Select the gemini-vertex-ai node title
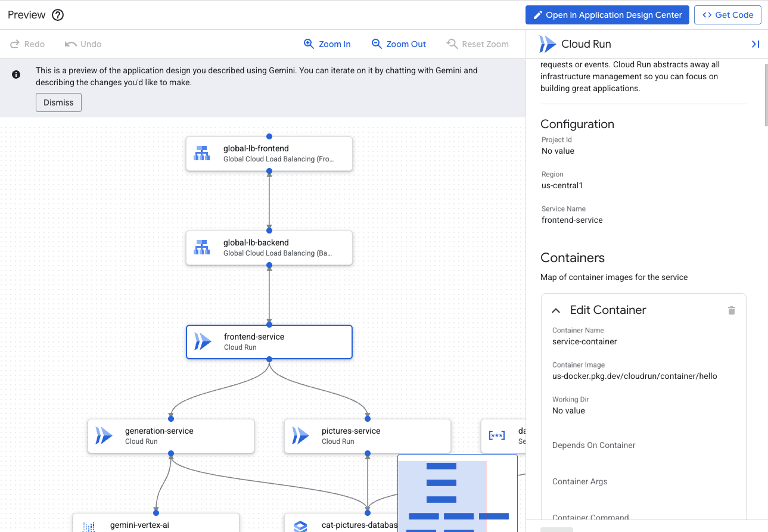Screen dimensions: 768x532 (x=140, y=525)
